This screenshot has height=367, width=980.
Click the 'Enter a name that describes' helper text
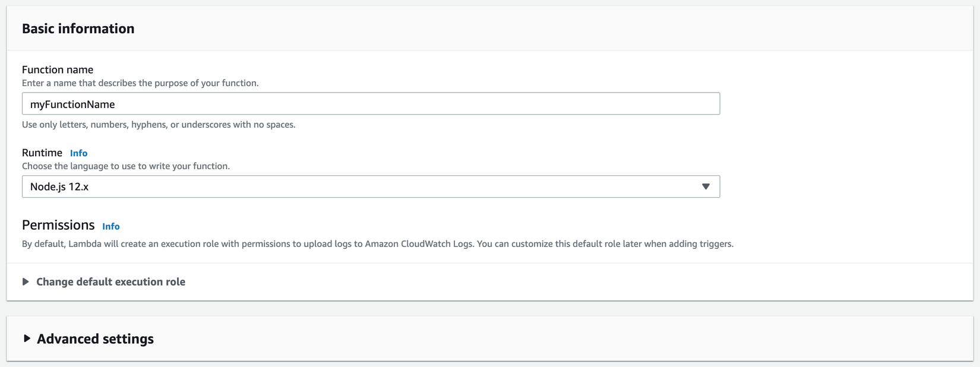(140, 83)
